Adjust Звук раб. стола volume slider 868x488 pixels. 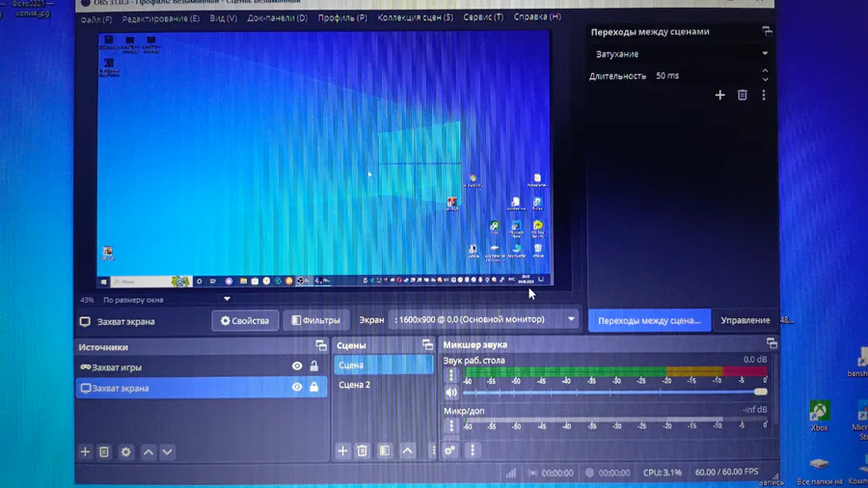click(x=615, y=392)
